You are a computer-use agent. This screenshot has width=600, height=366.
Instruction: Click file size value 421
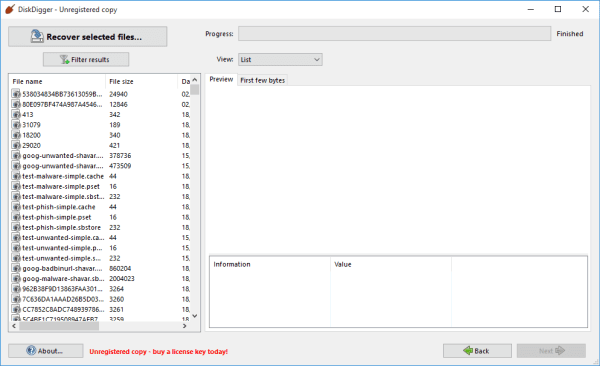pyautogui.click(x=114, y=145)
